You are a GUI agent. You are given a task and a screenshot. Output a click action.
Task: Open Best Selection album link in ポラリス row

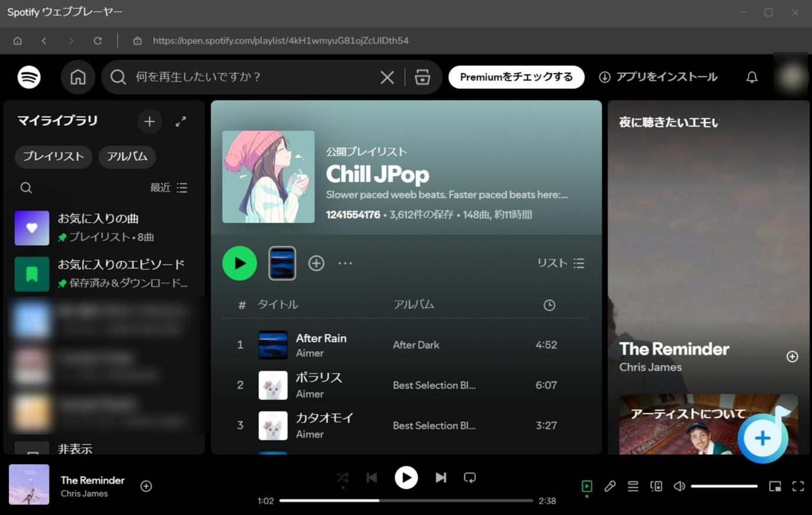coord(434,385)
